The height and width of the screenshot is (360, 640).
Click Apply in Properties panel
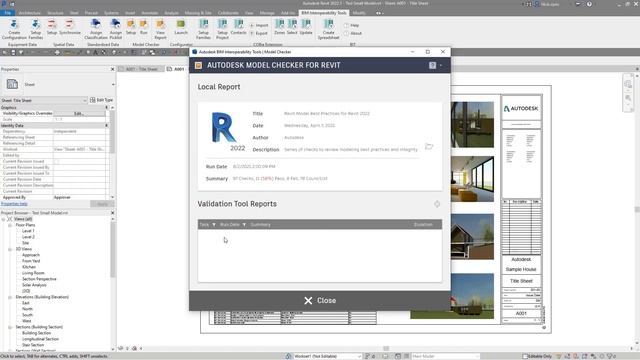[102, 204]
